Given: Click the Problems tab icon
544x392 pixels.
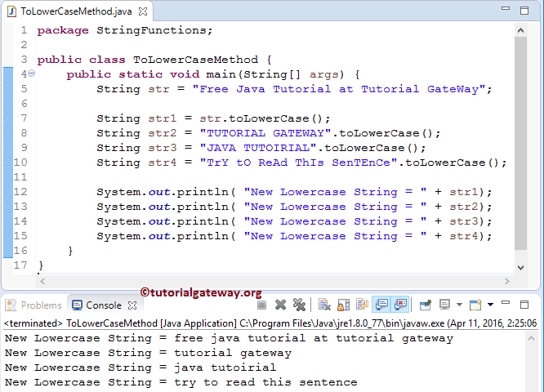Looking at the screenshot, I should tap(11, 305).
